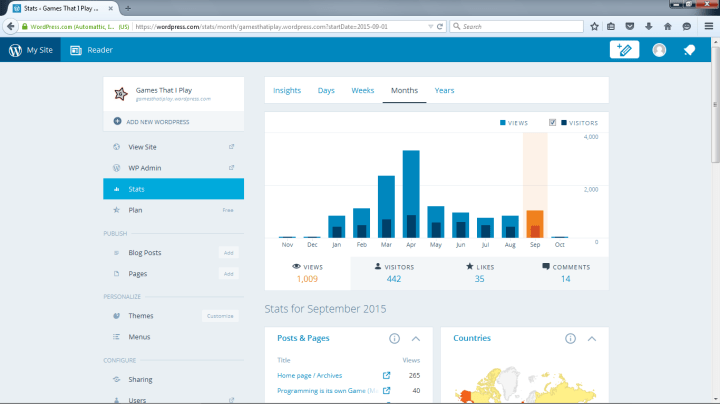Image resolution: width=720 pixels, height=404 pixels.
Task: Select Stats in the sidebar
Action: 174,189
